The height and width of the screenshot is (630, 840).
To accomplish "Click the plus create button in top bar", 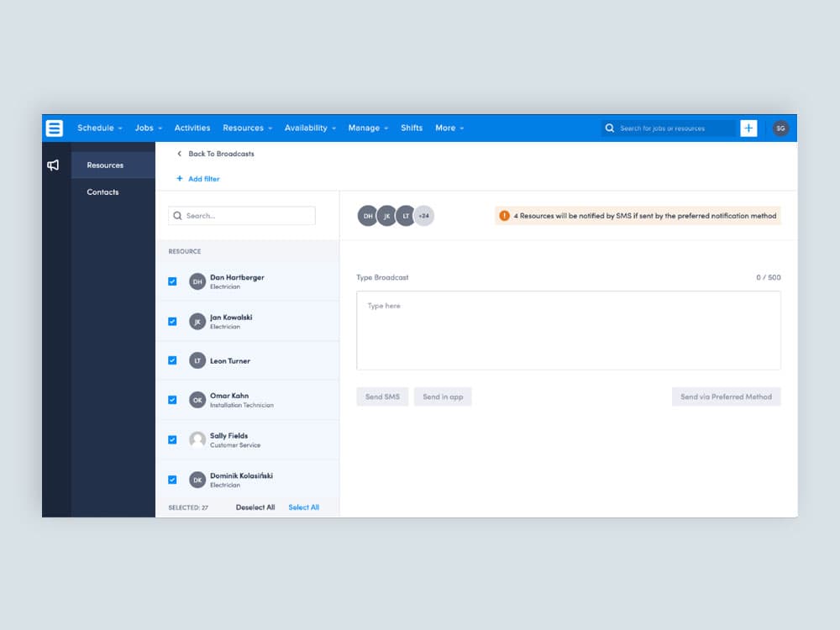I will click(748, 128).
